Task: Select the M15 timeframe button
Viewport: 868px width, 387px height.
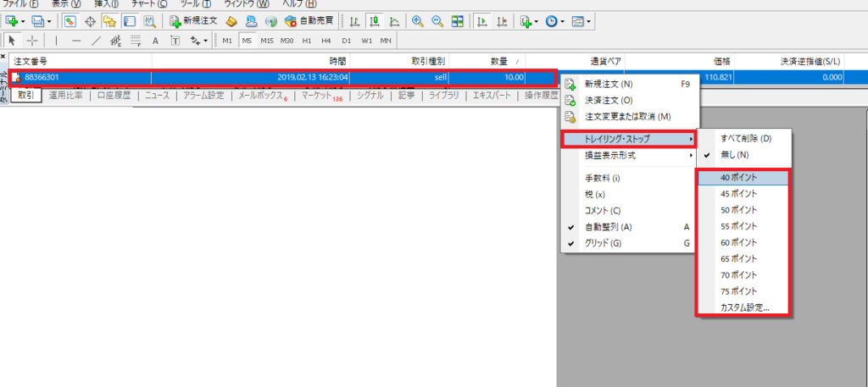Action: point(267,40)
